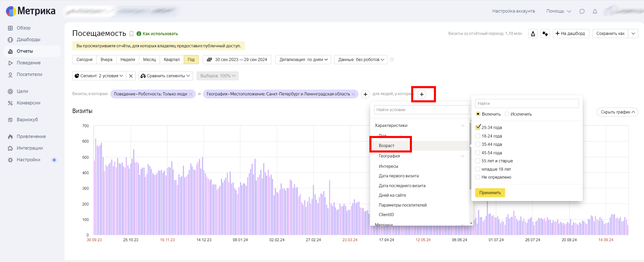Bookmark the Посещаемость report
This screenshot has height=262, width=644.
pyautogui.click(x=131, y=34)
